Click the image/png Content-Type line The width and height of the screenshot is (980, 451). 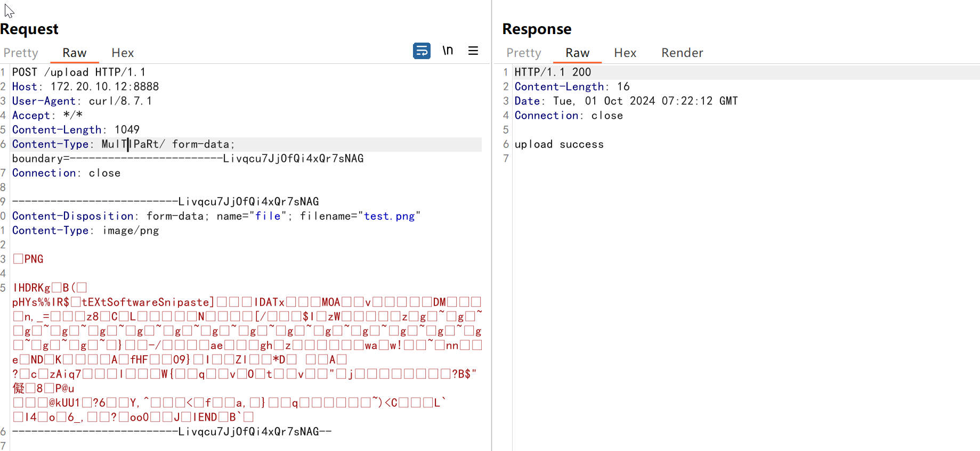(x=85, y=231)
